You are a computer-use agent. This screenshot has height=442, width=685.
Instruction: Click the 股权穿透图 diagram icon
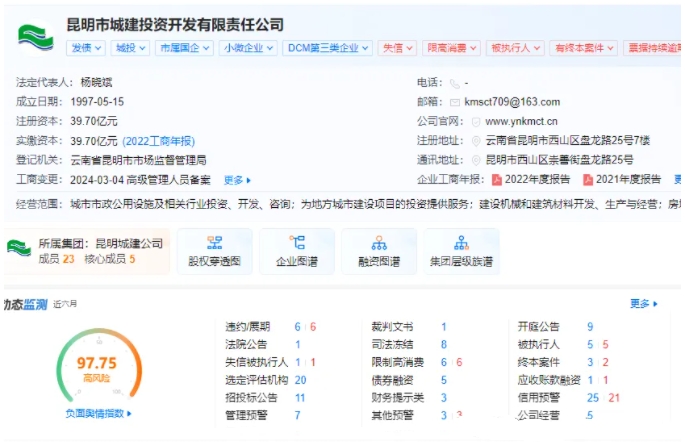pyautogui.click(x=214, y=243)
